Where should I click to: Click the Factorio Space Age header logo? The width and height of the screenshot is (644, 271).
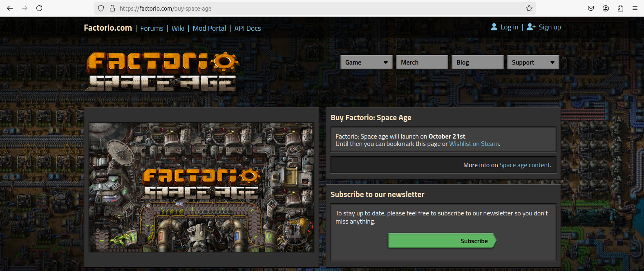[162, 71]
